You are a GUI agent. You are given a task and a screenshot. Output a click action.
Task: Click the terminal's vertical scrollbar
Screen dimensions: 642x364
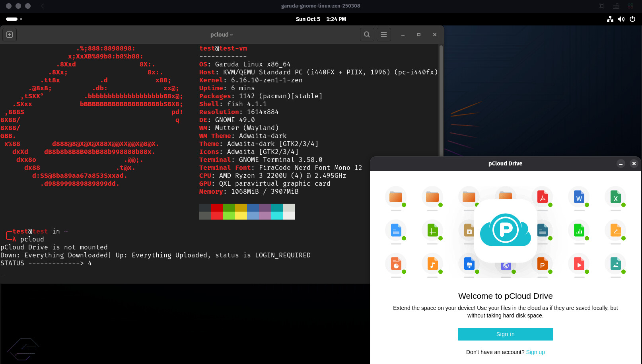point(441,99)
